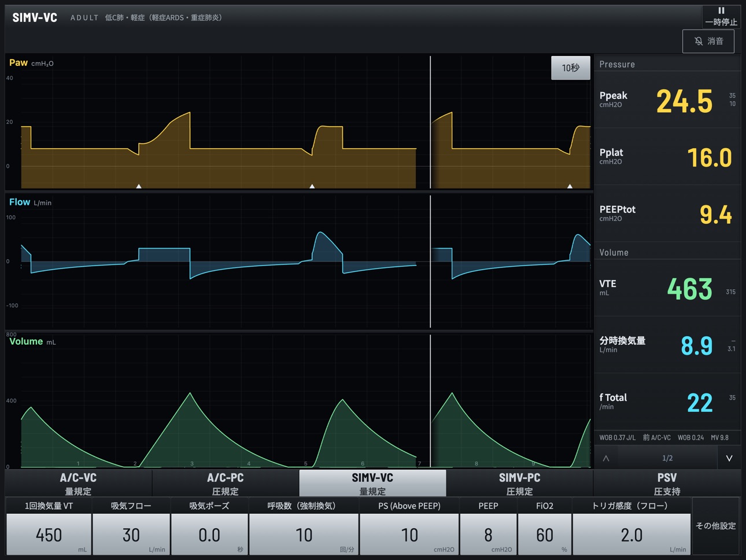The width and height of the screenshot is (746, 560).
Task: Click the SIMV-VC mode title in header
Action: pos(35,17)
